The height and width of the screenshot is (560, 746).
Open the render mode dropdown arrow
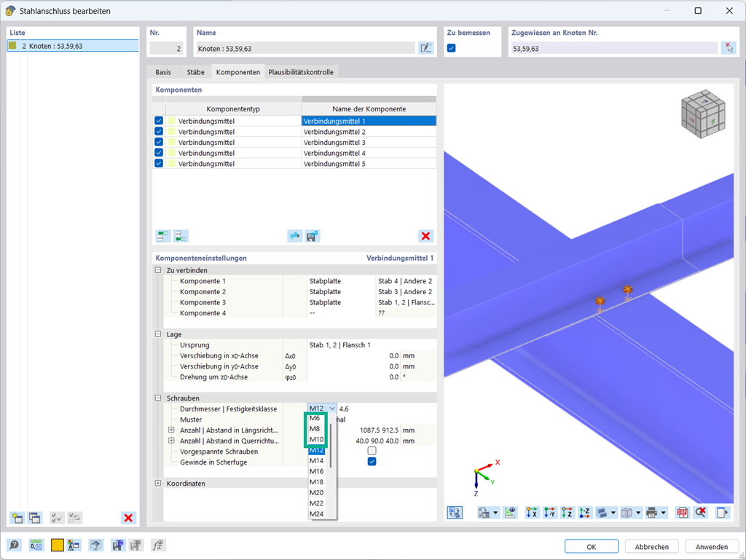point(613,513)
